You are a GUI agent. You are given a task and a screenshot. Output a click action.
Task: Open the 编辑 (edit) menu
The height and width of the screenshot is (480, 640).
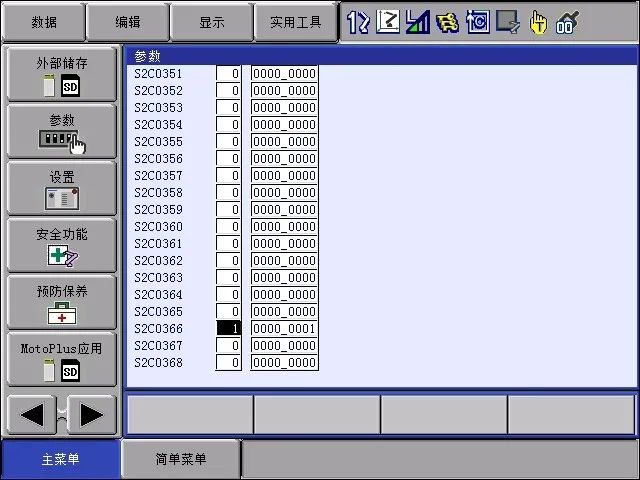[127, 22]
